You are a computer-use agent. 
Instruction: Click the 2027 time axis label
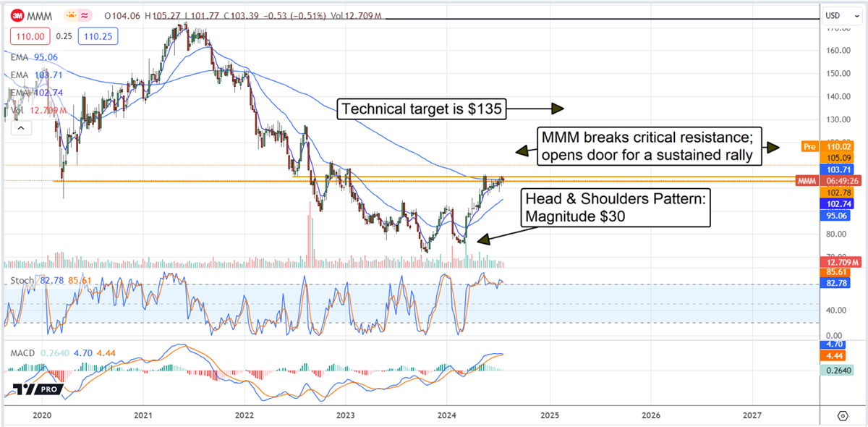pyautogui.click(x=752, y=415)
